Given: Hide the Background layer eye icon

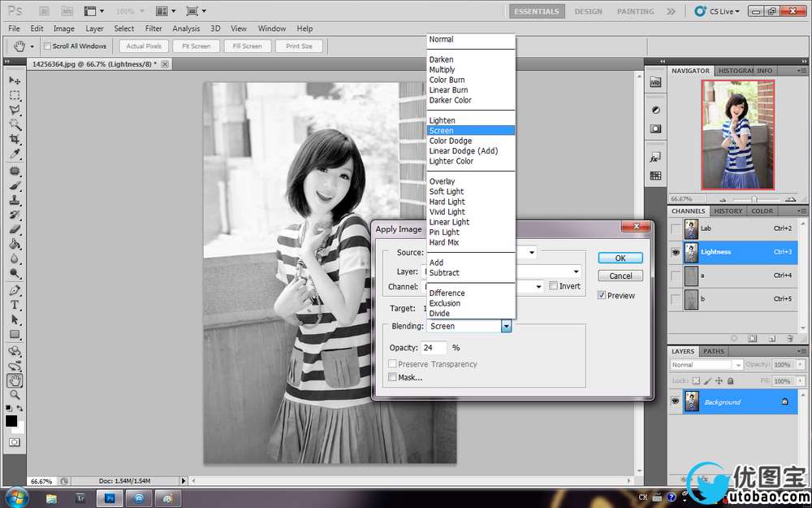Looking at the screenshot, I should (676, 402).
